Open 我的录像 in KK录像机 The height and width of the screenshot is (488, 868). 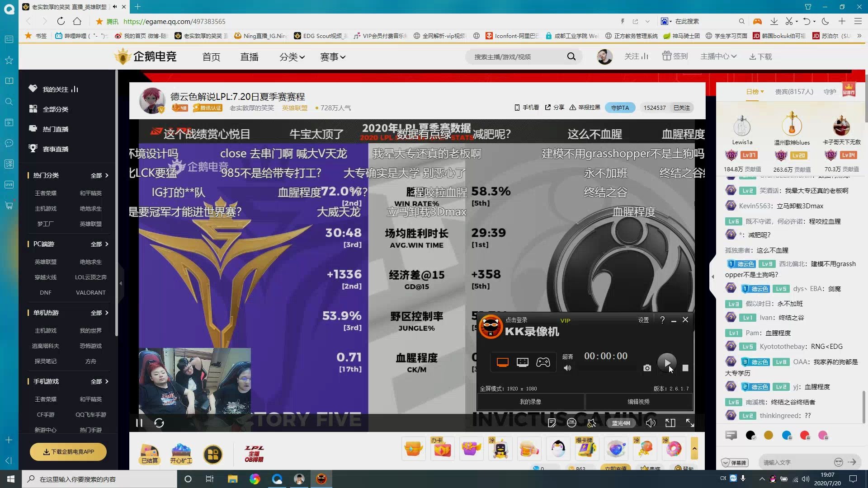tap(530, 402)
